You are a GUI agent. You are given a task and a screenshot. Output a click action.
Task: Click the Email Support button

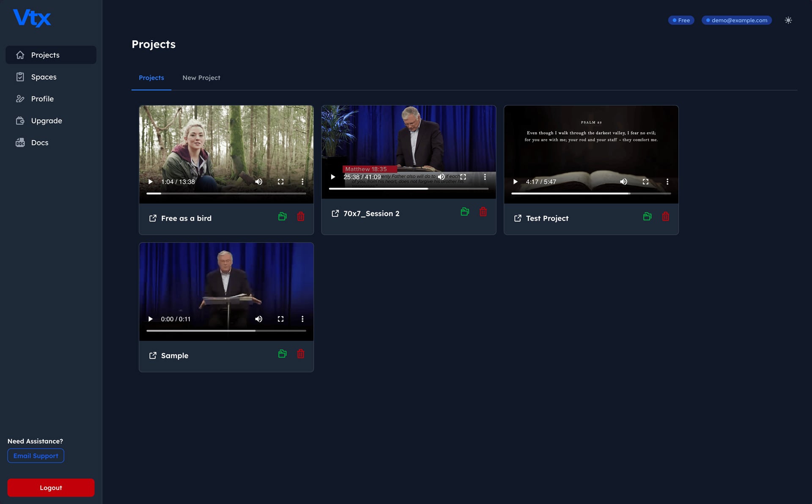[36, 456]
